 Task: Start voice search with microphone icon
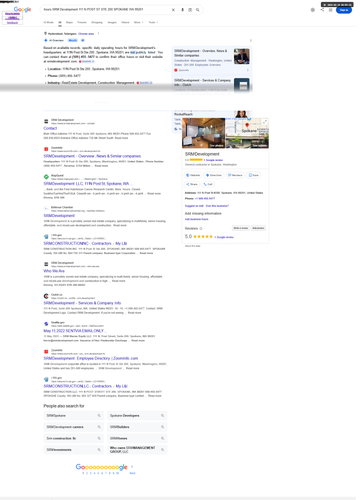click(x=182, y=10)
